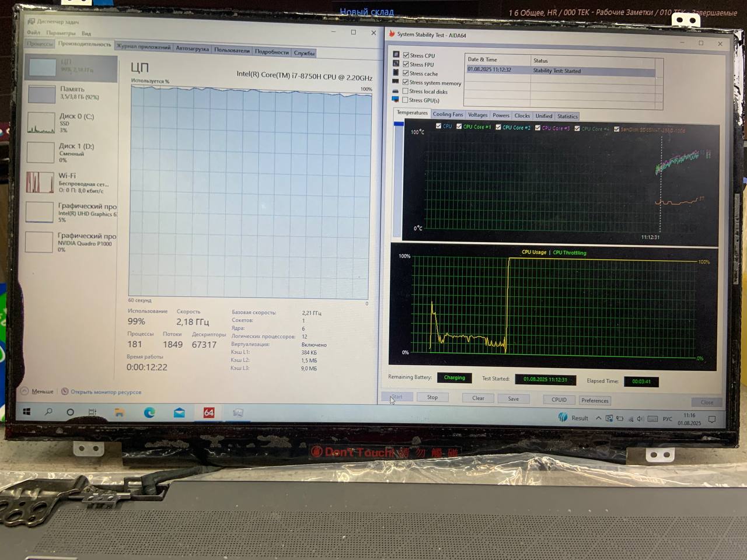This screenshot has height=560, width=747.
Task: Show hidden system tray icons chevron
Action: [598, 418]
